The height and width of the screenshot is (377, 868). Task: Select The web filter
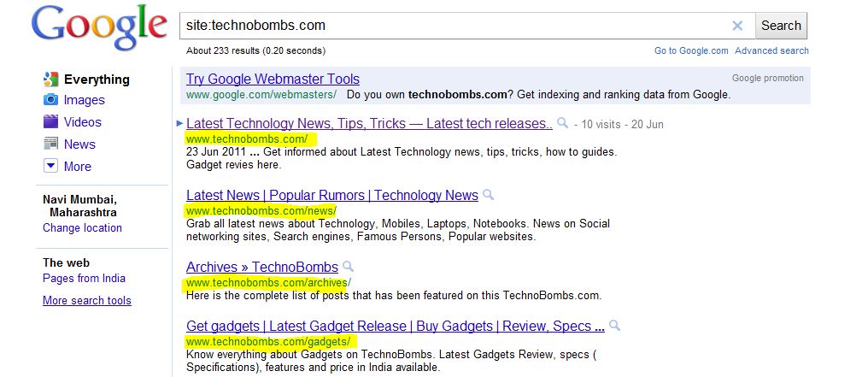(66, 263)
